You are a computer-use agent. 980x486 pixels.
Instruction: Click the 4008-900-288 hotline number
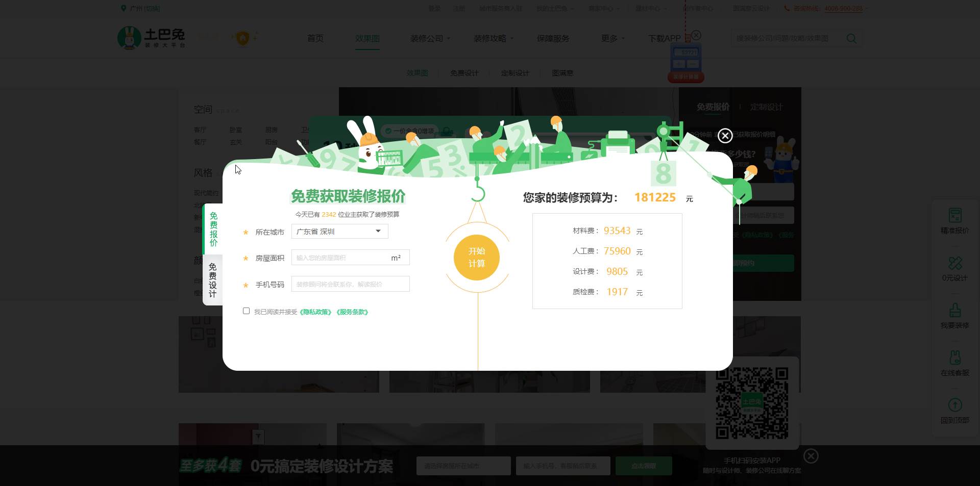pos(843,8)
